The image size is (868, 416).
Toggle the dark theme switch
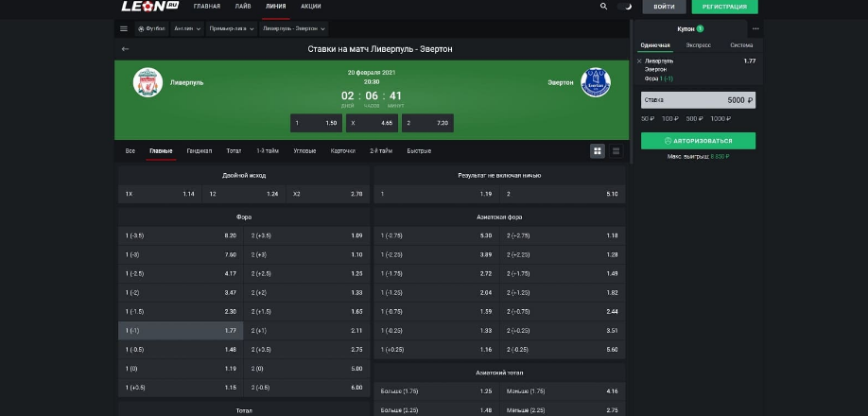point(625,7)
